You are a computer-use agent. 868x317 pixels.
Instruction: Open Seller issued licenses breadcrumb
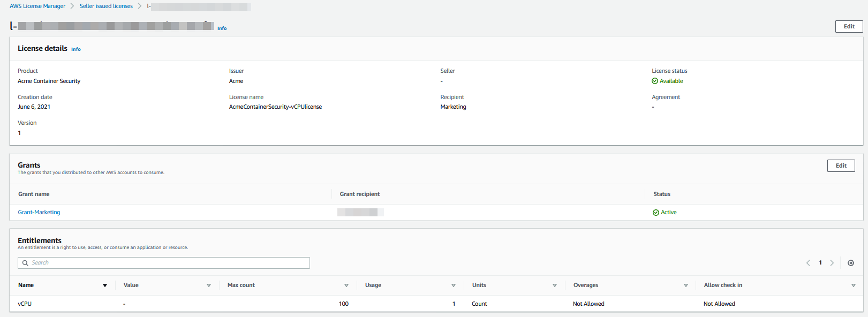click(106, 6)
